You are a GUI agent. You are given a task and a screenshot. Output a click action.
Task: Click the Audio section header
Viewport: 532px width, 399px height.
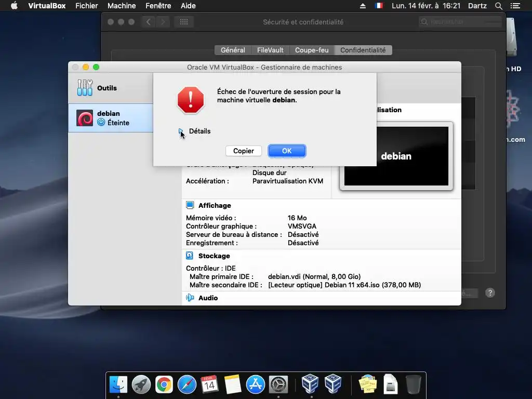pyautogui.click(x=208, y=298)
